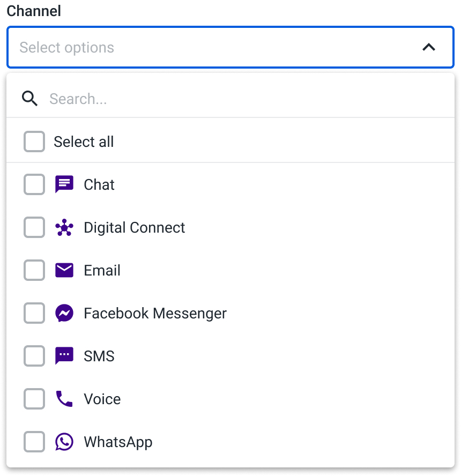The image size is (461, 476).
Task: Click the Select all label text
Action: 84,142
